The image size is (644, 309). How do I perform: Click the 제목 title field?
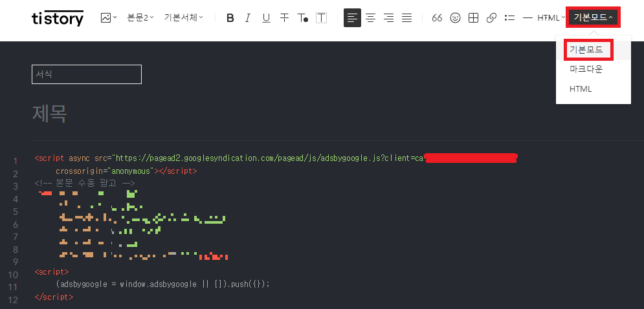tap(50, 114)
